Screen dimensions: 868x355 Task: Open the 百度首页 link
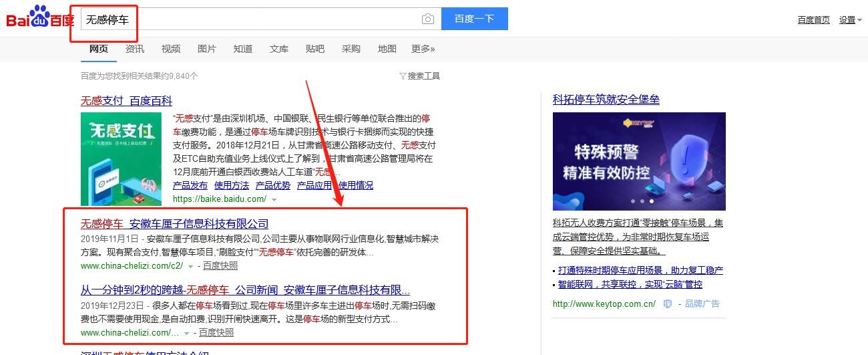[x=813, y=20]
